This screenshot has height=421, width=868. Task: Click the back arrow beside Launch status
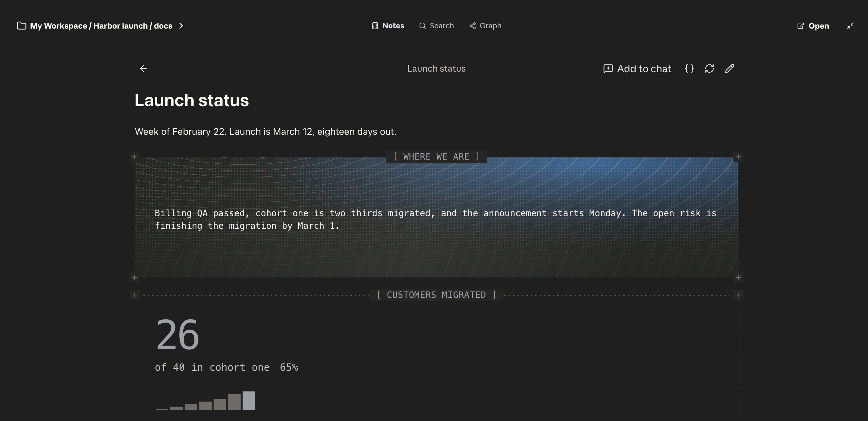click(143, 69)
